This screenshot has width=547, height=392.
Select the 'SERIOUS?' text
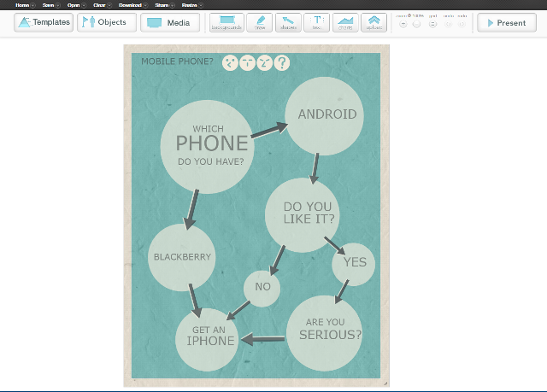[330, 335]
